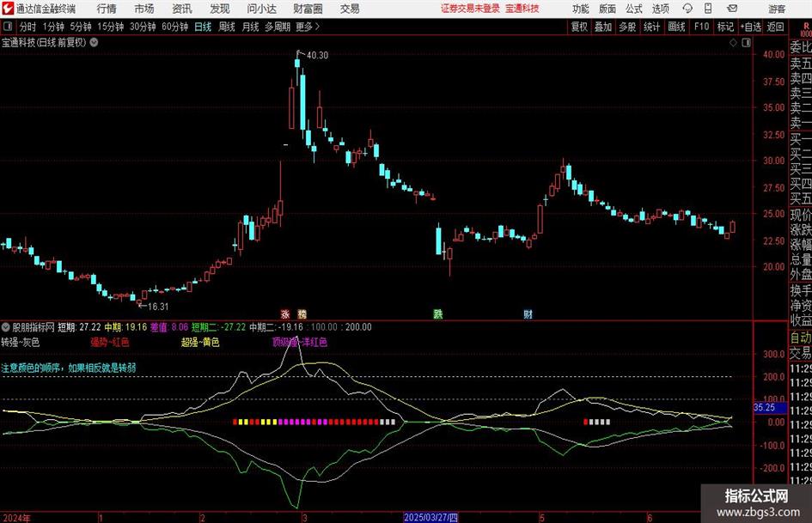
Task: Click the 中期二: -19.16 indicator value
Action: point(276,326)
